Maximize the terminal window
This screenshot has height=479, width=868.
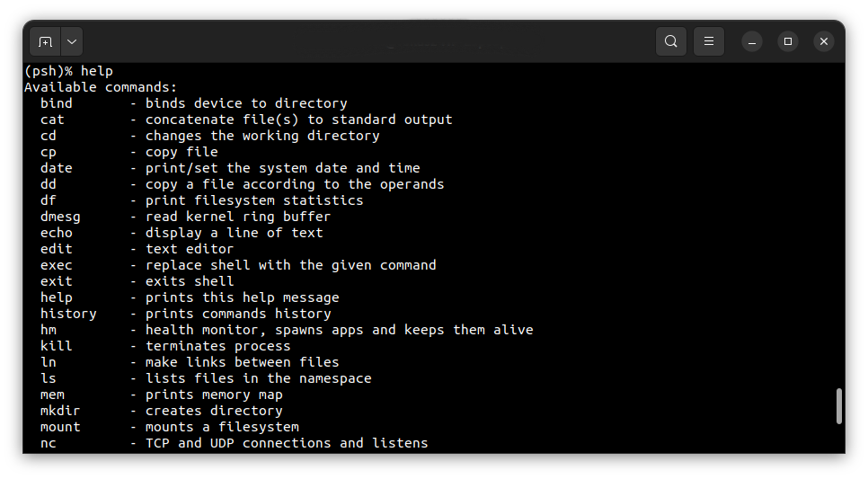click(x=788, y=41)
